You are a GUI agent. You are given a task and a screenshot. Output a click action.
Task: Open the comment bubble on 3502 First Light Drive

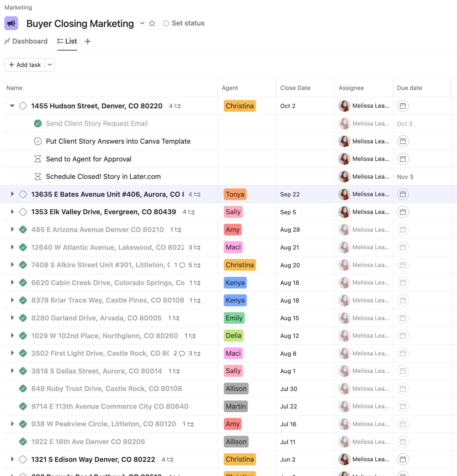[181, 353]
